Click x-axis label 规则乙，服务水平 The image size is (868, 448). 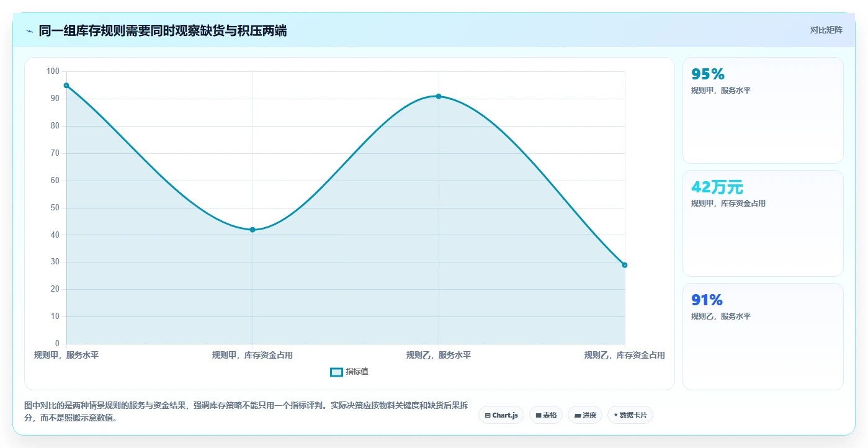pos(439,356)
